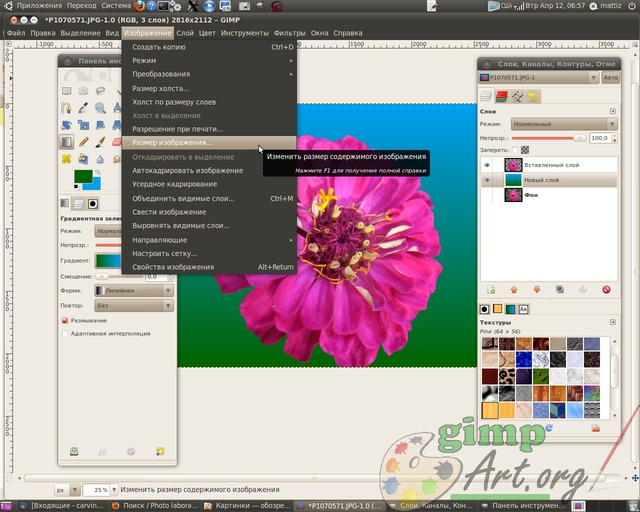Open Fonts tab (Aa) in lower dock
The width and height of the screenshot is (640, 512).
[523, 309]
